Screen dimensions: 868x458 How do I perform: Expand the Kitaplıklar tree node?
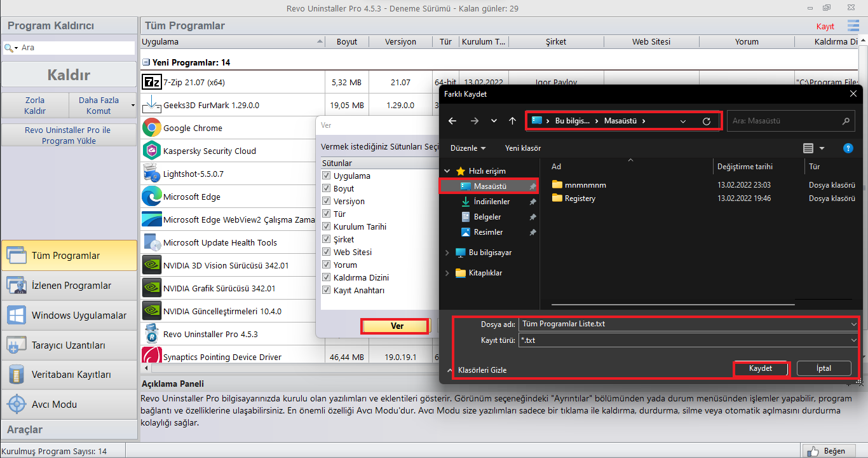click(447, 273)
